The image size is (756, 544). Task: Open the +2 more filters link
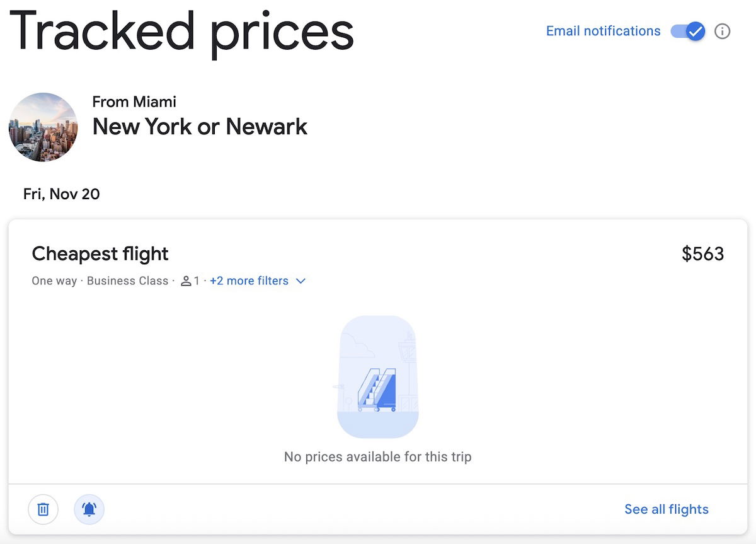click(249, 281)
